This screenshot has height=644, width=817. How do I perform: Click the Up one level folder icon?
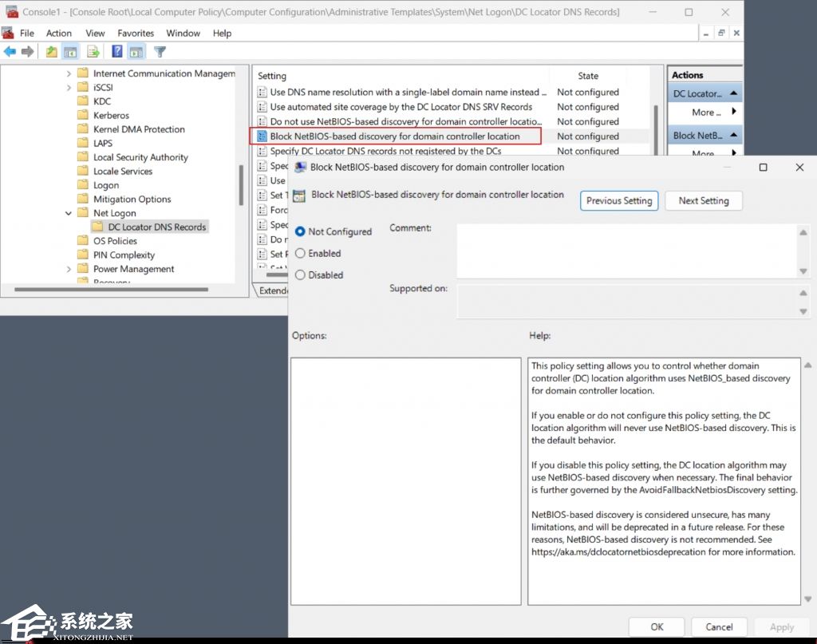coord(52,52)
